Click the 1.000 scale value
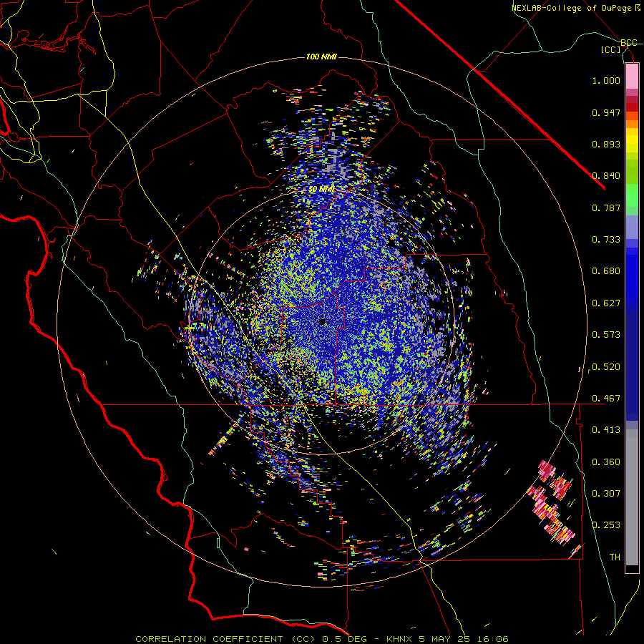Viewport: 644px width, 644px height. [x=606, y=80]
